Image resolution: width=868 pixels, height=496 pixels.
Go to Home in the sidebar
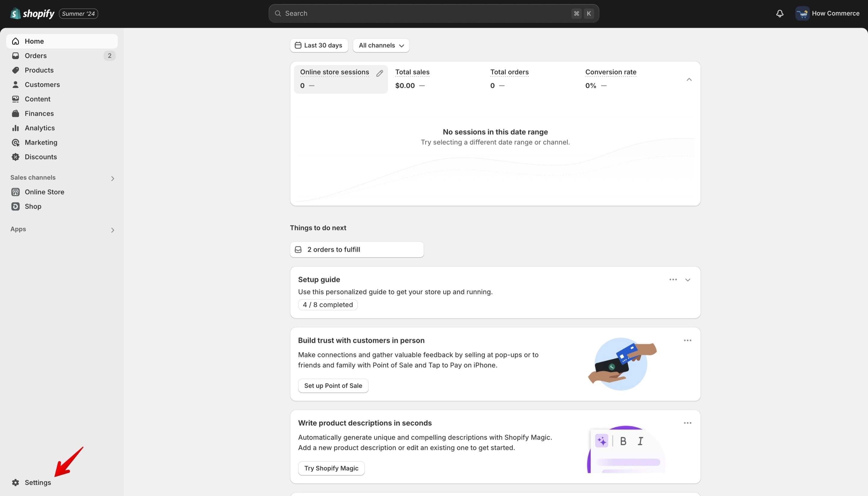[x=62, y=41]
